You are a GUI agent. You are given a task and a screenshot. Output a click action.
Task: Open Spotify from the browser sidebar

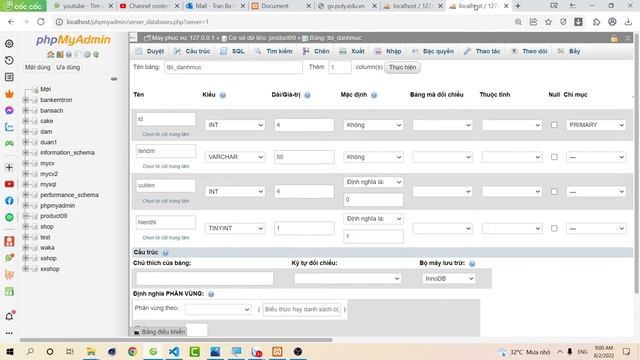tap(9, 217)
